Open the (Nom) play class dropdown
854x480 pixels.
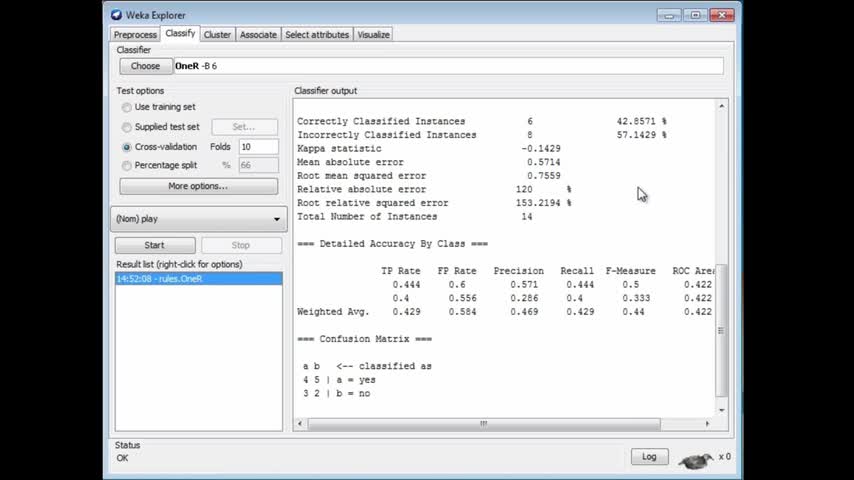coord(198,218)
